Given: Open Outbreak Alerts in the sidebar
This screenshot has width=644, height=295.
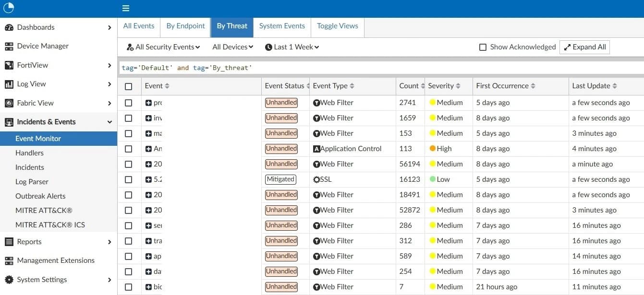Looking at the screenshot, I should [x=40, y=196].
